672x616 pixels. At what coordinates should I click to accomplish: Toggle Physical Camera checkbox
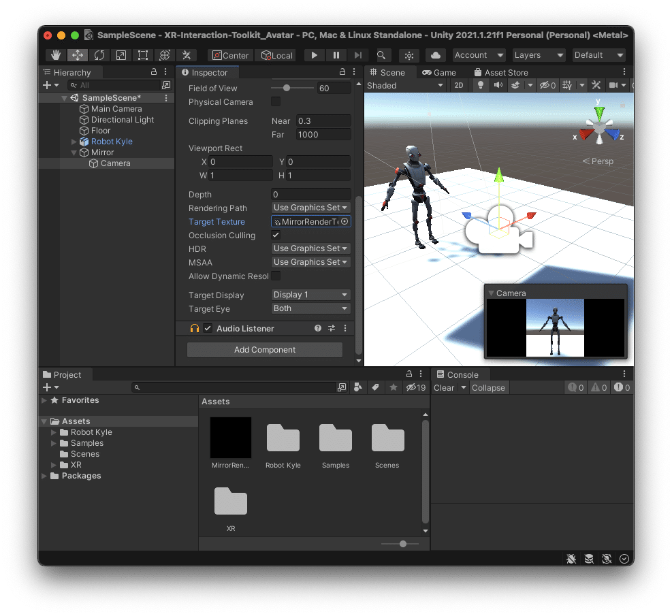click(x=276, y=101)
